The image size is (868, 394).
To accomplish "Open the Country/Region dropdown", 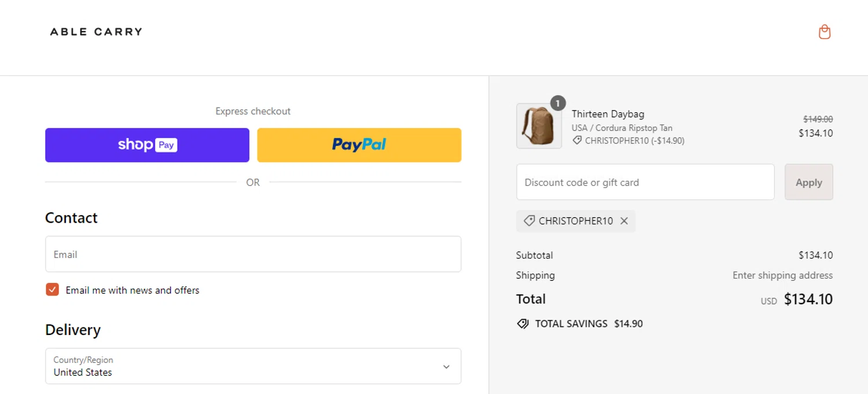I will 253,366.
